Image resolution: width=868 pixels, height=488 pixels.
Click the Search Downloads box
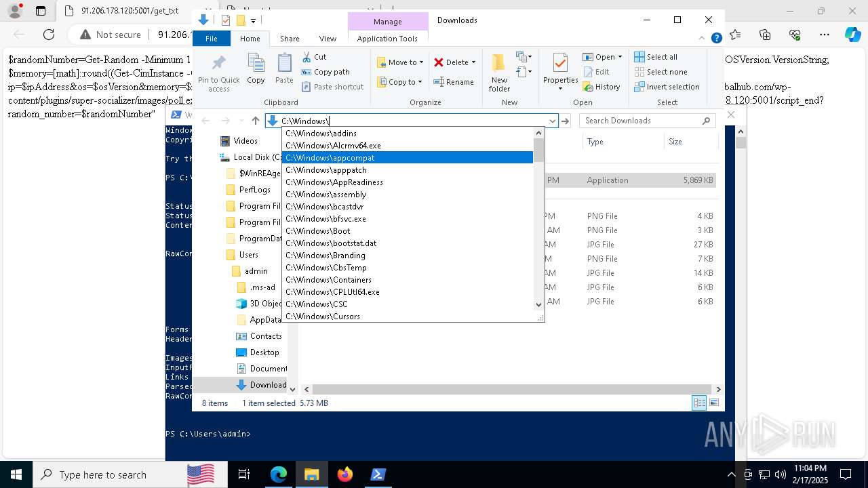coord(648,121)
